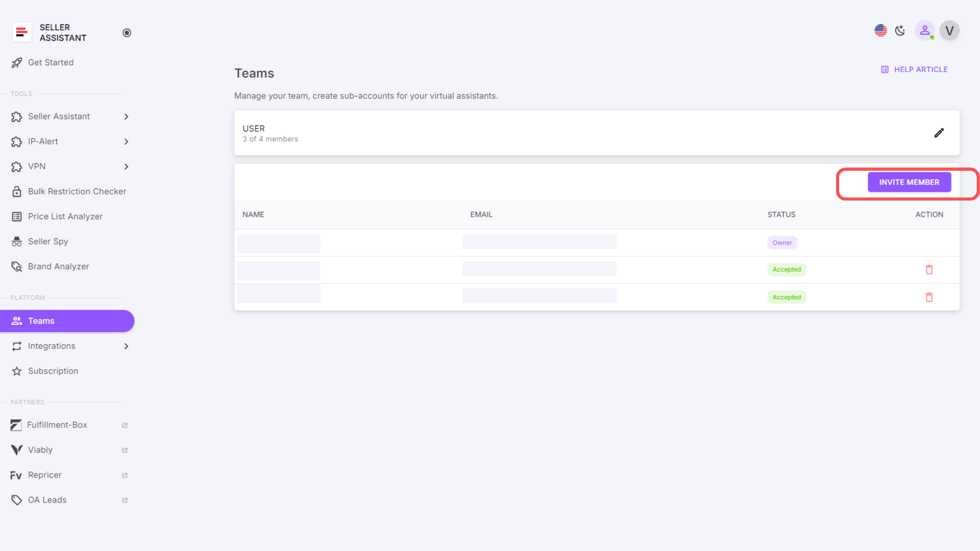Switch to the Teams section

pos(41,321)
